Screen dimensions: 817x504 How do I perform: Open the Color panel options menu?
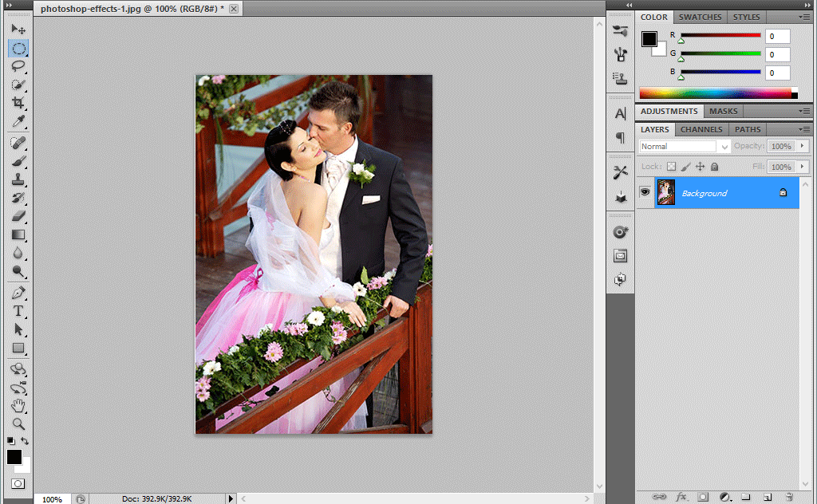tap(804, 18)
